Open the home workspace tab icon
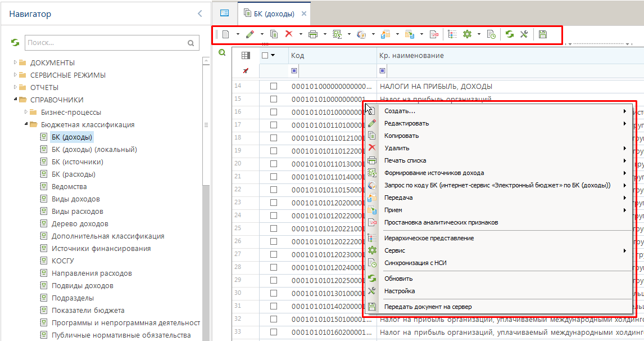Screen dimensions: 644x341 pyautogui.click(x=225, y=13)
